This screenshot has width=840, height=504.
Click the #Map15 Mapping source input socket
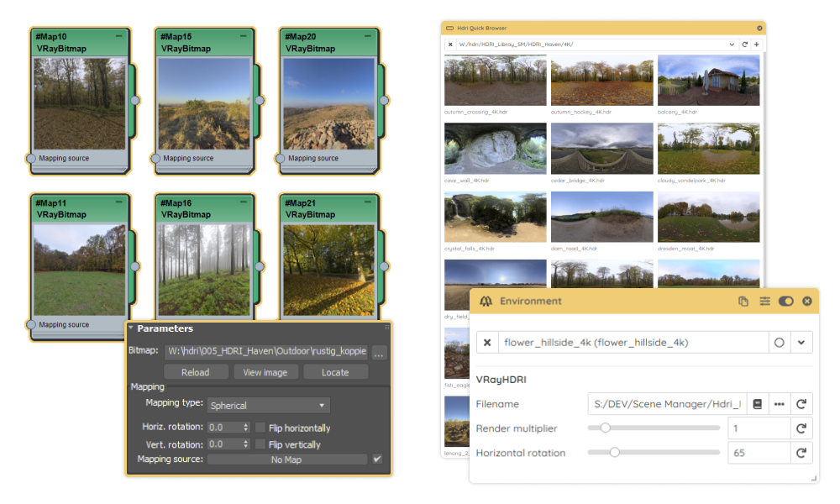point(155,159)
